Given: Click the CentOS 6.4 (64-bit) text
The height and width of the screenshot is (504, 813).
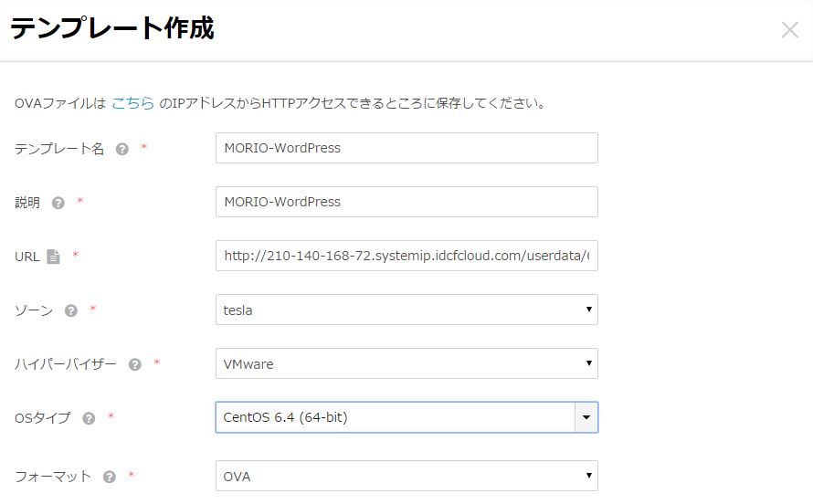Looking at the screenshot, I should coord(286,418).
